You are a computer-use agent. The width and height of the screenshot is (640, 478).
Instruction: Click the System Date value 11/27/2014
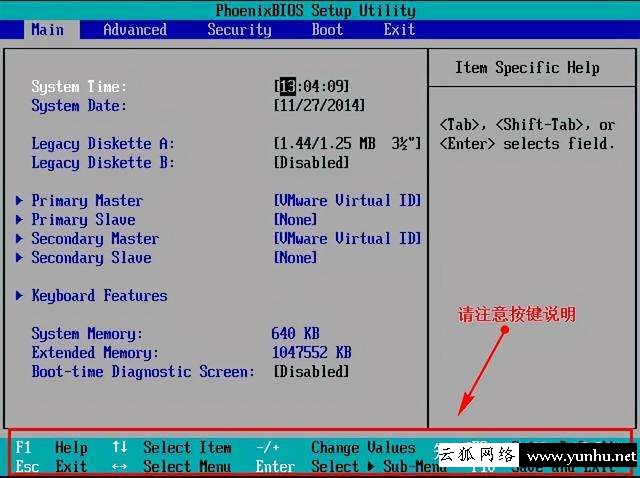coord(320,105)
